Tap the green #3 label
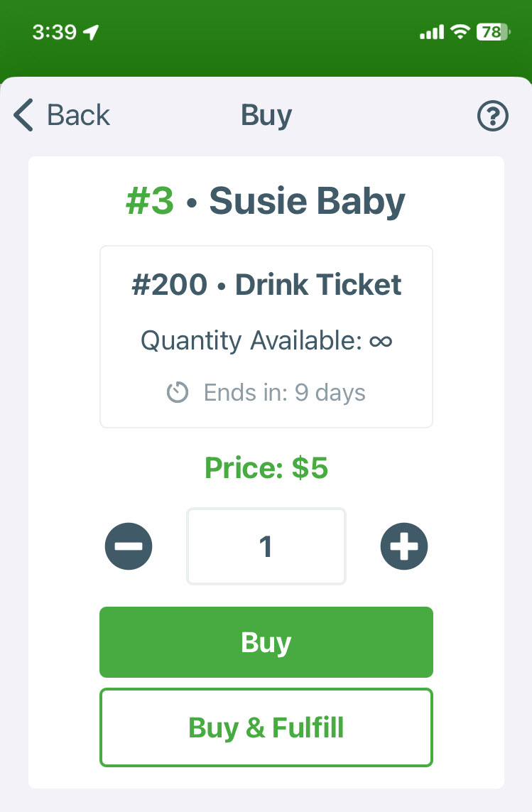The image size is (532, 812). coord(150,201)
